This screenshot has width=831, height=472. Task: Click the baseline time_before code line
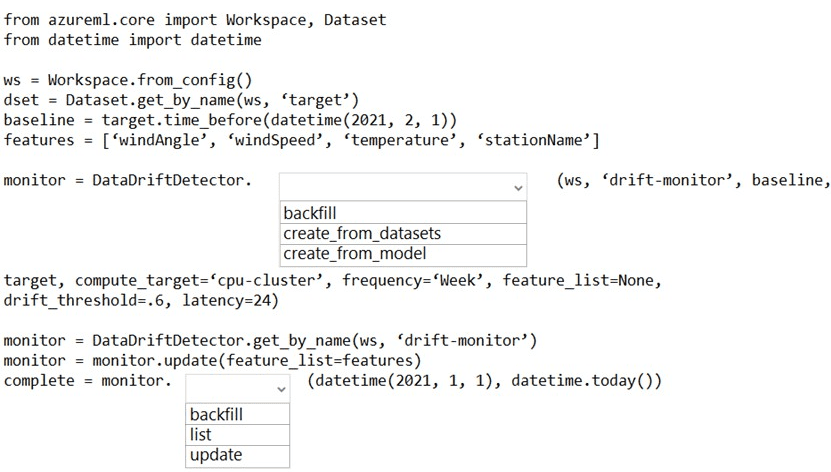(x=230, y=120)
